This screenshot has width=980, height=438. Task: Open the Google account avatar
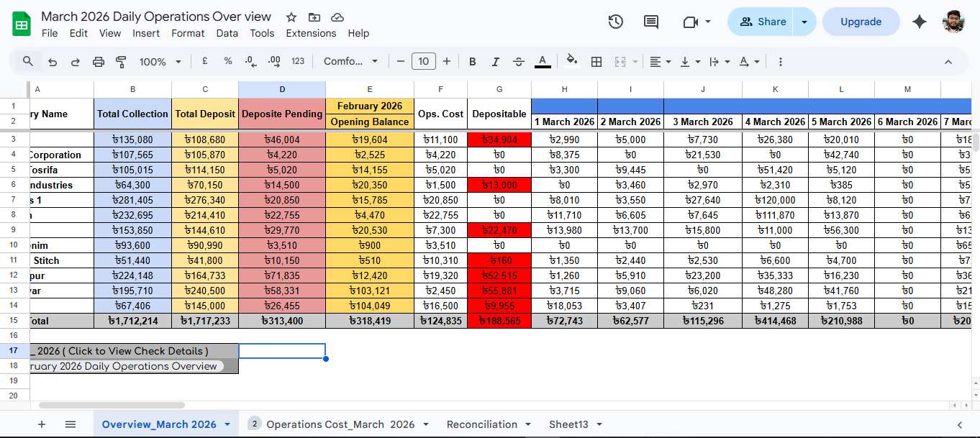tap(954, 22)
